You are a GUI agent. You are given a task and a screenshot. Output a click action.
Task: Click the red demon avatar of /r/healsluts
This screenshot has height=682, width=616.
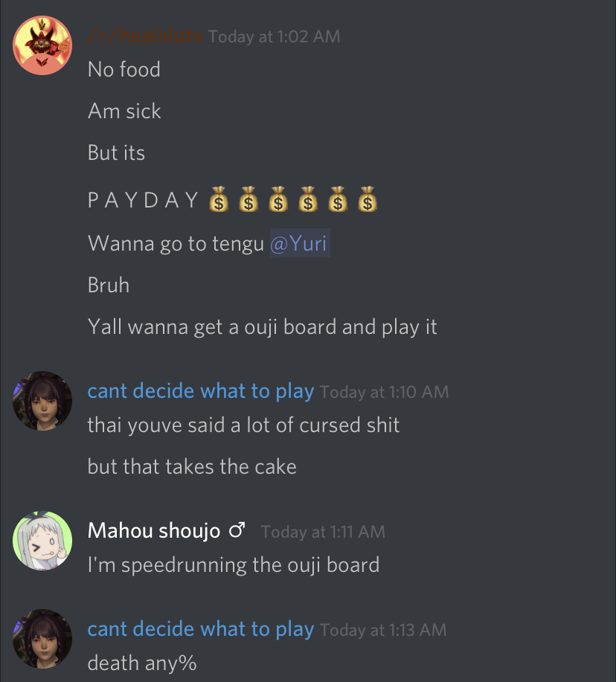pos(42,45)
